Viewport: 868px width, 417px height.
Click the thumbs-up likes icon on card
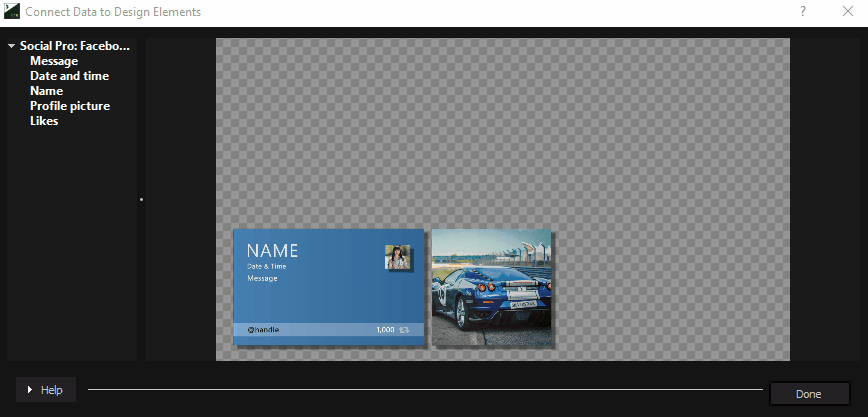(x=404, y=329)
